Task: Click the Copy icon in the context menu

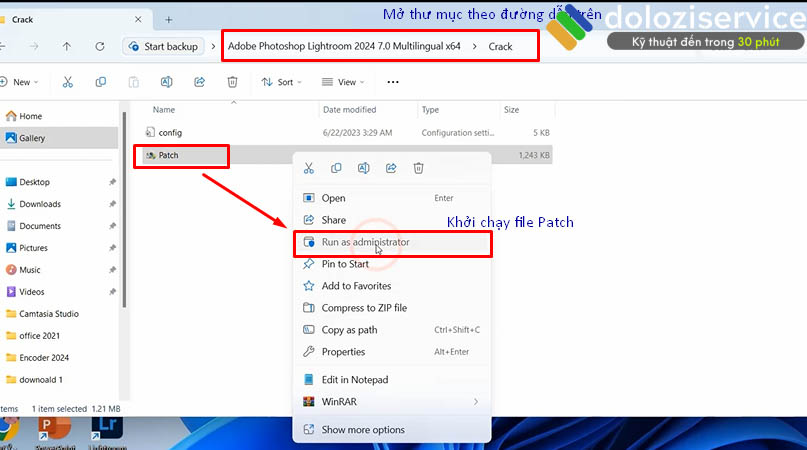Action: (x=336, y=168)
